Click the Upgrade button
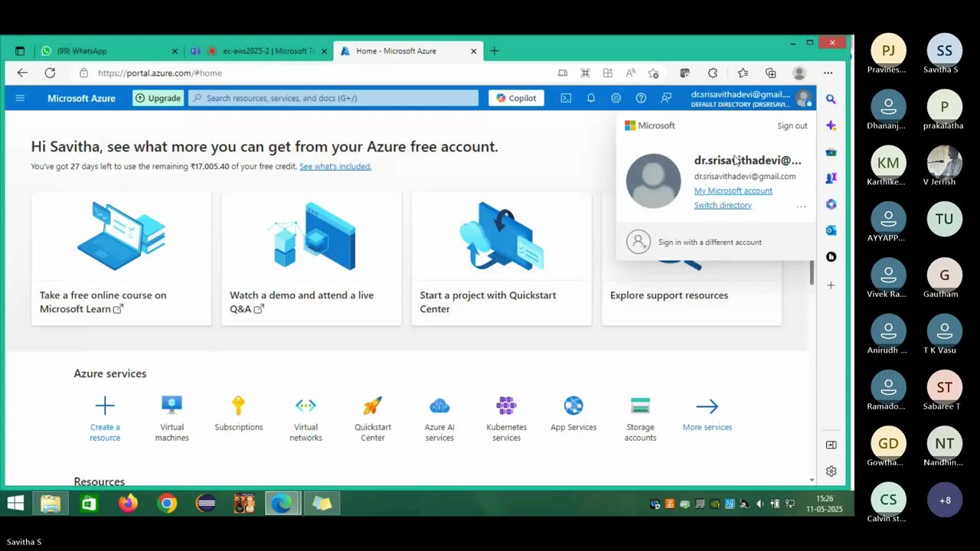This screenshot has height=551, width=980. tap(158, 98)
